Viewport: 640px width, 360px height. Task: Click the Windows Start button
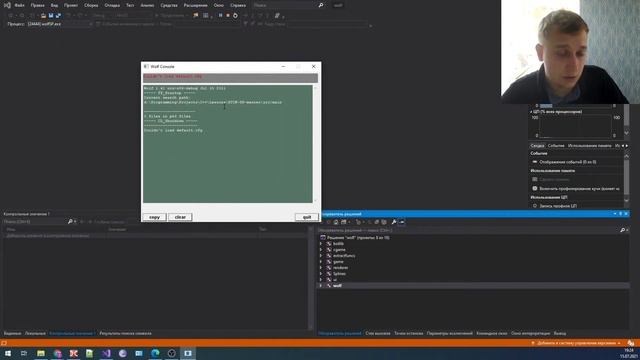click(x=8, y=353)
